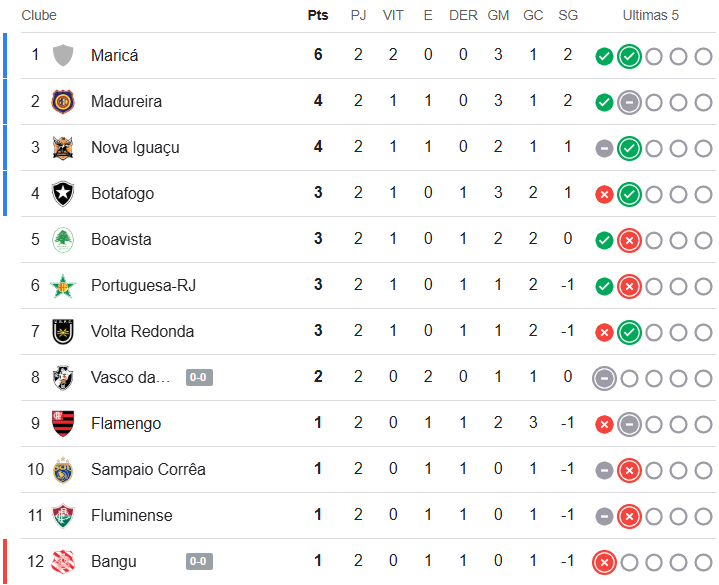Screen dimensions: 719x585
Task: Open the Sampaio Corrêa team link
Action: pos(148,469)
